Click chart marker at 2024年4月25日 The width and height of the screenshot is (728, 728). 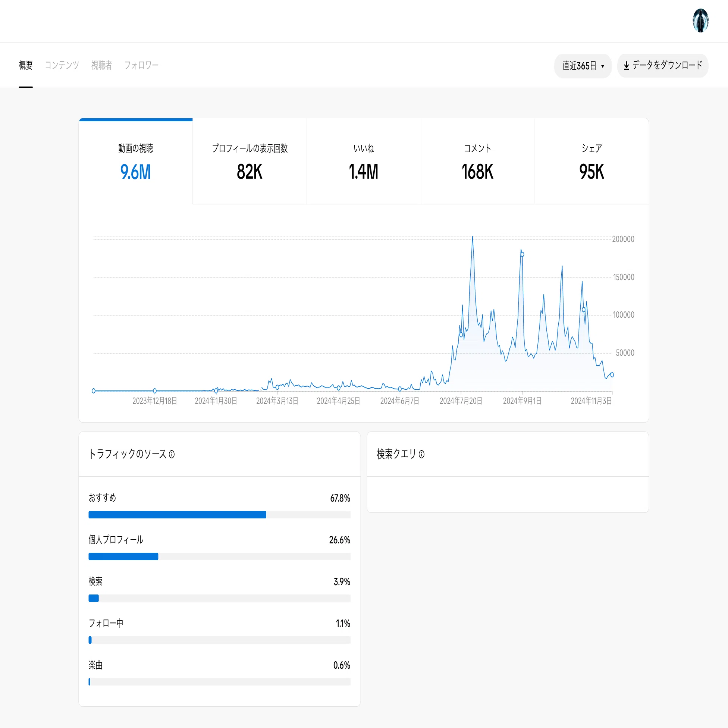[x=338, y=388]
